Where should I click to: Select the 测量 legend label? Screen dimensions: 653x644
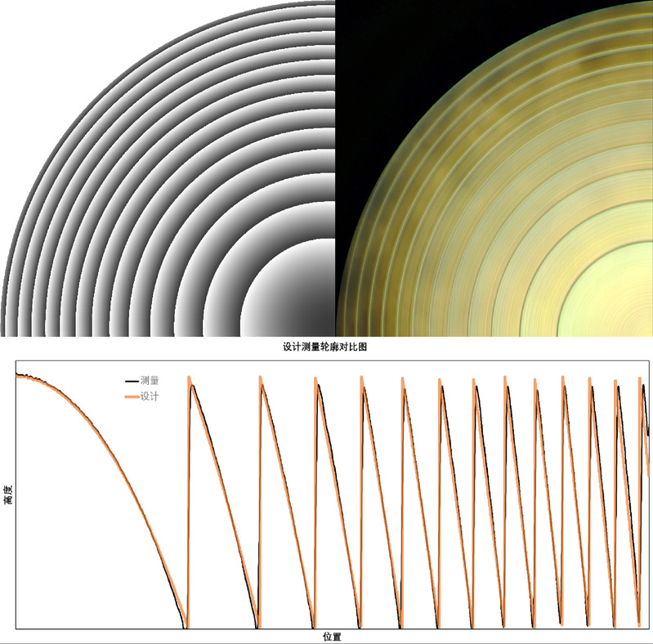pos(150,381)
